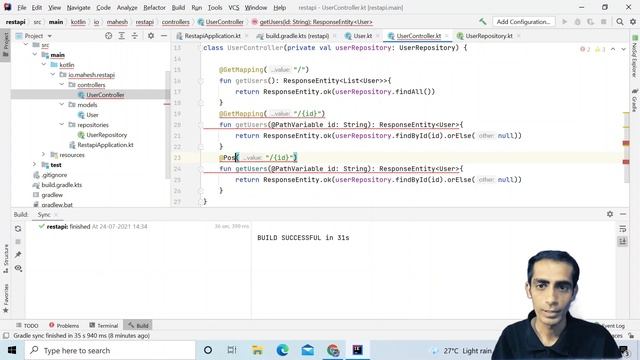Image resolution: width=640 pixels, height=360 pixels.
Task: Toggle scroll to end icon in build output
Action: [x=622, y=242]
